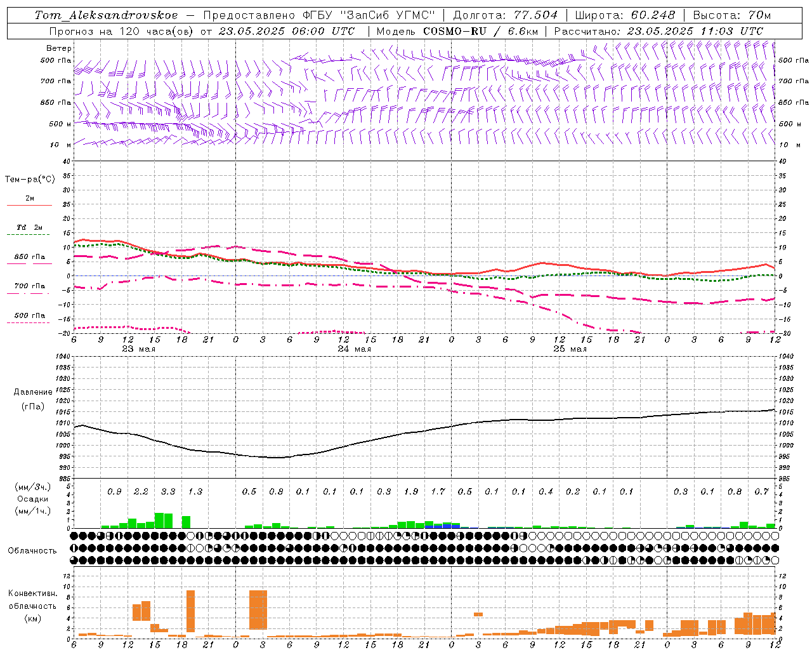Click the 25 мая date label
This screenshot has height=650, width=812.
pyautogui.click(x=570, y=349)
